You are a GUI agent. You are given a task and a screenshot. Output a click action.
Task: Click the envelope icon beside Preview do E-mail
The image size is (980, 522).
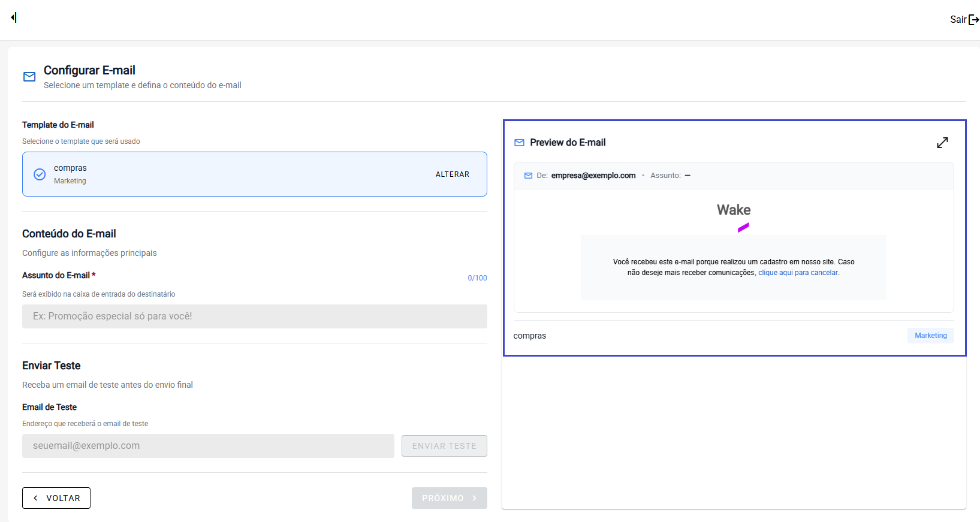tap(519, 143)
